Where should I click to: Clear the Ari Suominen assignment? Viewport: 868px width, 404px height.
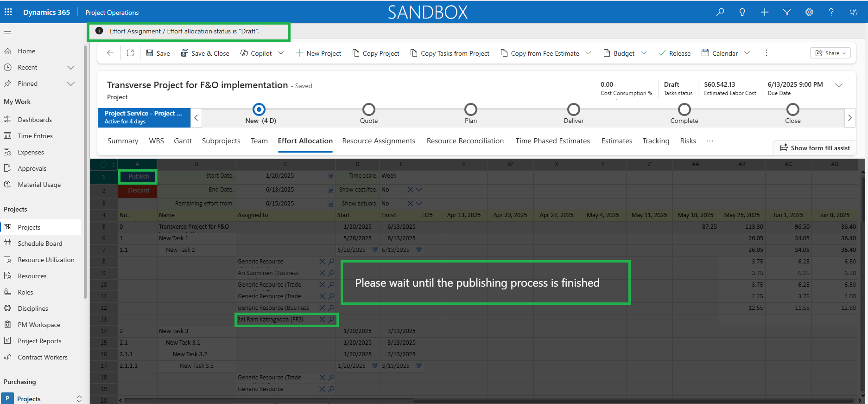coord(322,273)
